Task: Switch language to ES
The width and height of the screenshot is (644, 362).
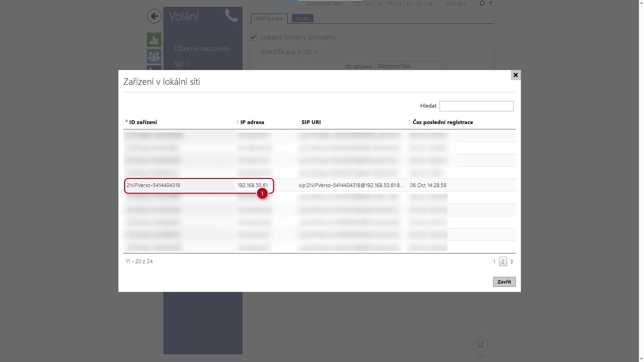Action: click(x=409, y=4)
